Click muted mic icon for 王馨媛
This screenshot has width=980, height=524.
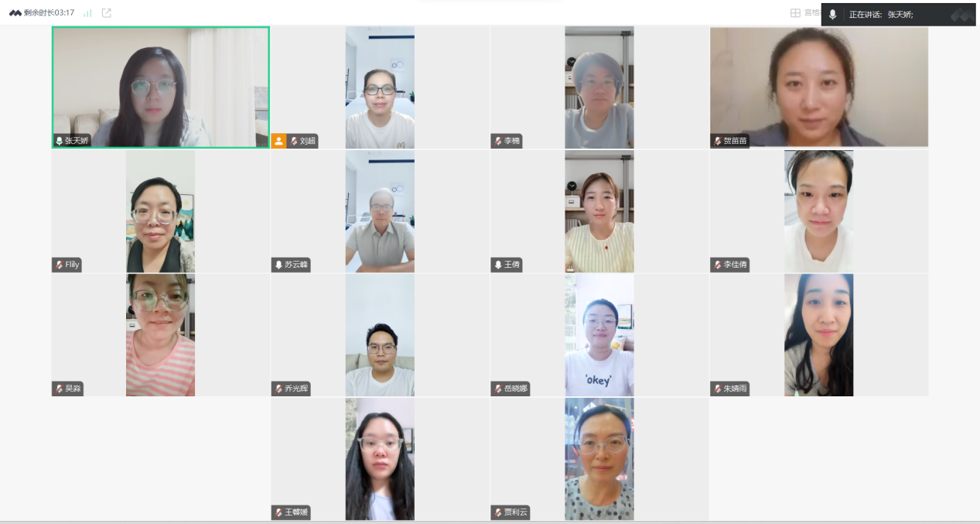tap(278, 512)
